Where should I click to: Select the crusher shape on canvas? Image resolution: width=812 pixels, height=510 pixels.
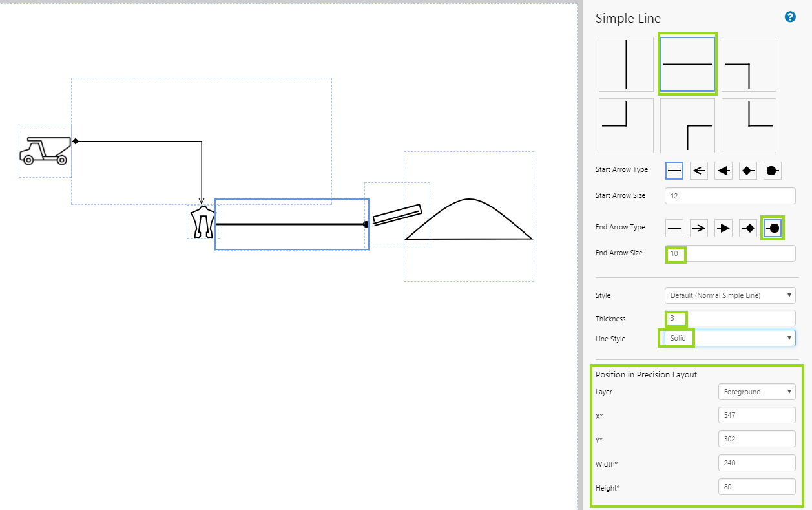[203, 222]
